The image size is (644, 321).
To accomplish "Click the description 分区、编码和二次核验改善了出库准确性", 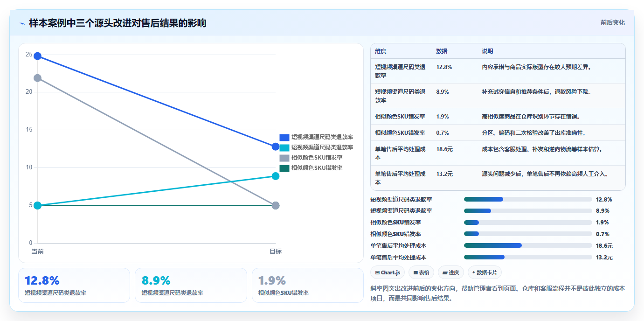I will click(x=533, y=133).
